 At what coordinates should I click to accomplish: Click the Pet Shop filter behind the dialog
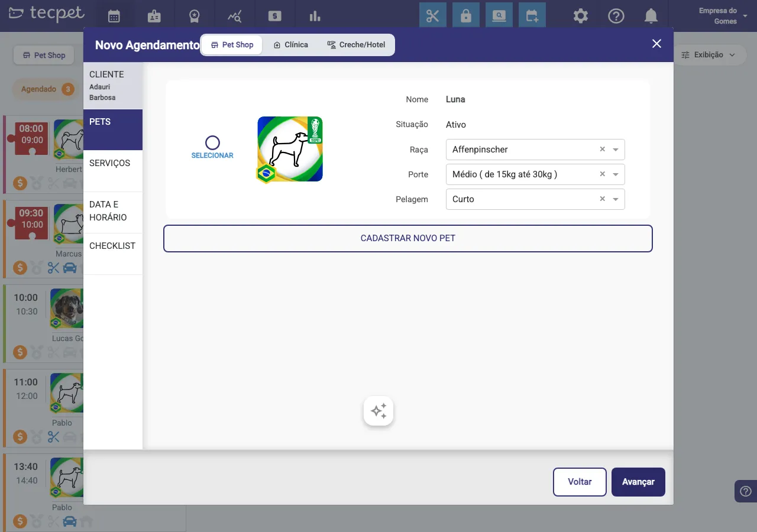pyautogui.click(x=44, y=55)
